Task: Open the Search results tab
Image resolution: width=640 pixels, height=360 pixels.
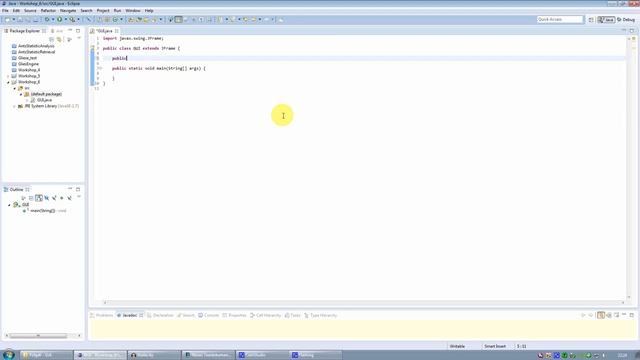Action: coord(186,316)
